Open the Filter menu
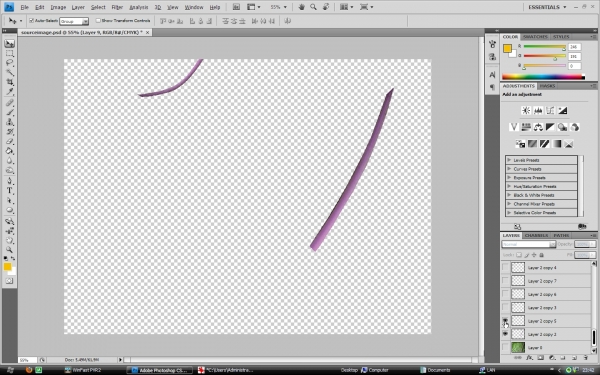Screen dimensions: 600x375 tap(117, 7)
